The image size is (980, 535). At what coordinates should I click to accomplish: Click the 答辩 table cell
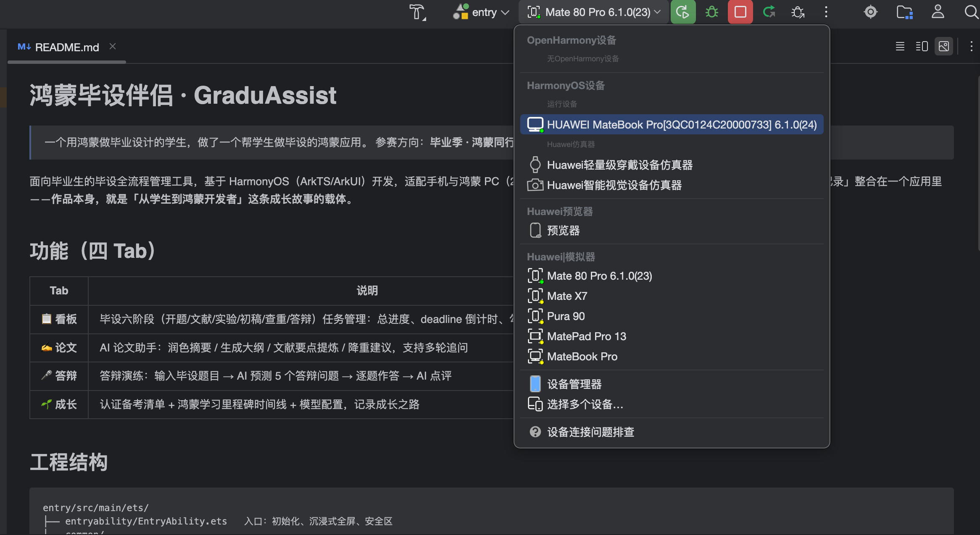pos(59,376)
